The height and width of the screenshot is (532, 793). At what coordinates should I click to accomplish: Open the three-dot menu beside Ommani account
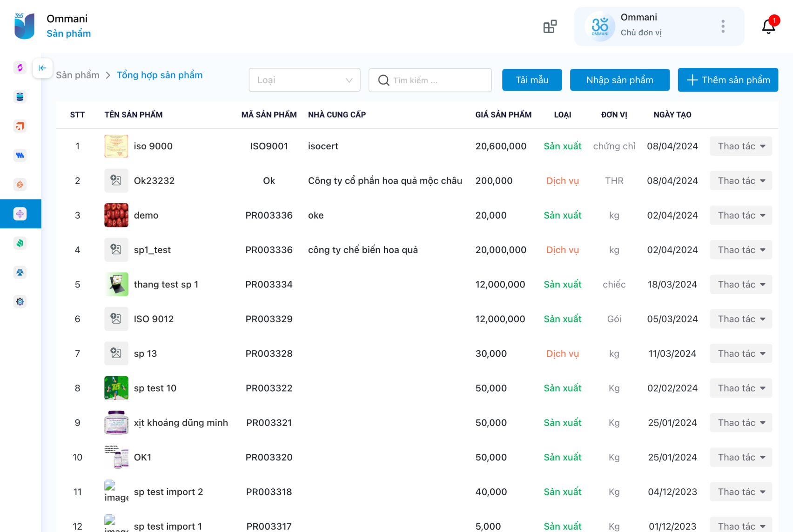coord(723,27)
